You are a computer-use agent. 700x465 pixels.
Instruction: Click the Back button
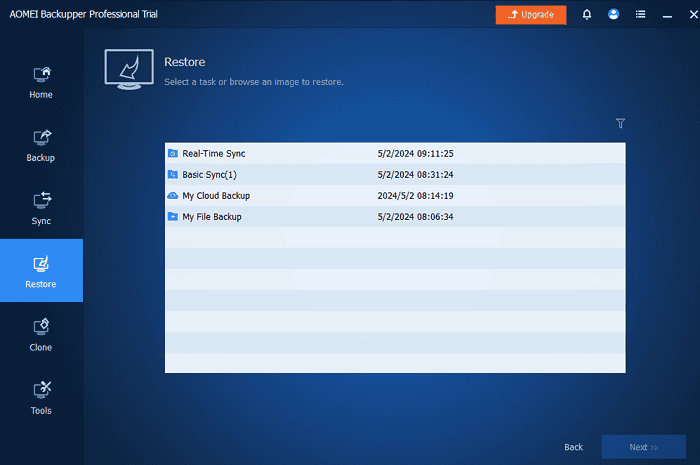click(573, 447)
